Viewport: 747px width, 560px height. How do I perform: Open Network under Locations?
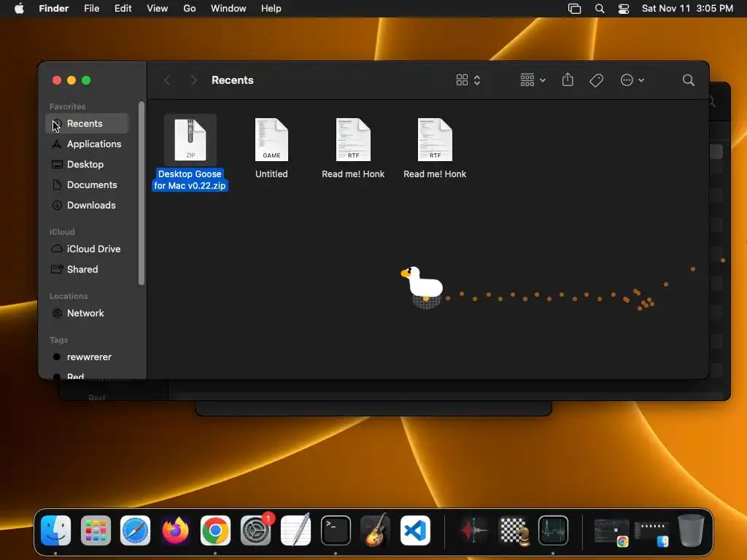(x=87, y=314)
